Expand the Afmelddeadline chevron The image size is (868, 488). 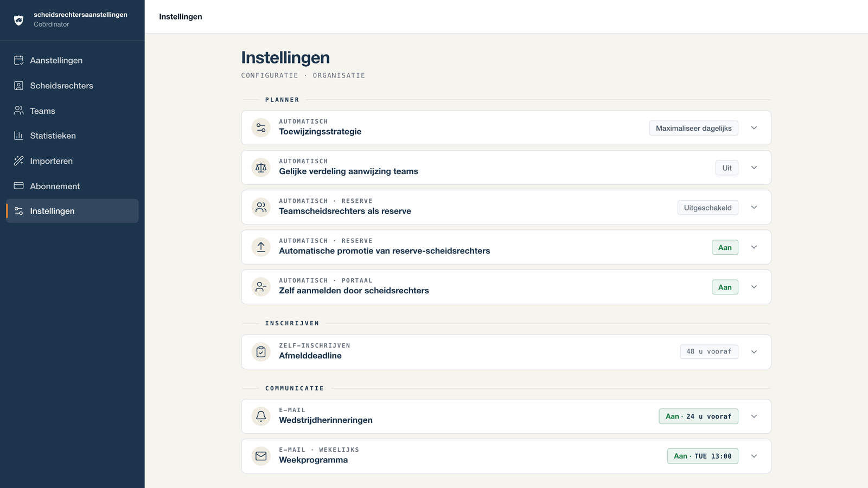[x=754, y=352]
